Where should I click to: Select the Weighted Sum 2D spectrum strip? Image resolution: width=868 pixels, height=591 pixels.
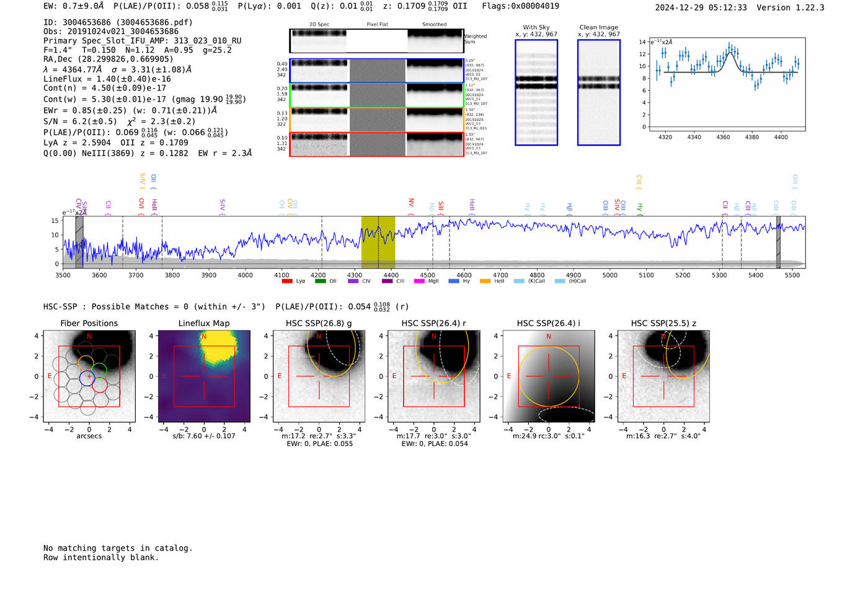coord(377,41)
